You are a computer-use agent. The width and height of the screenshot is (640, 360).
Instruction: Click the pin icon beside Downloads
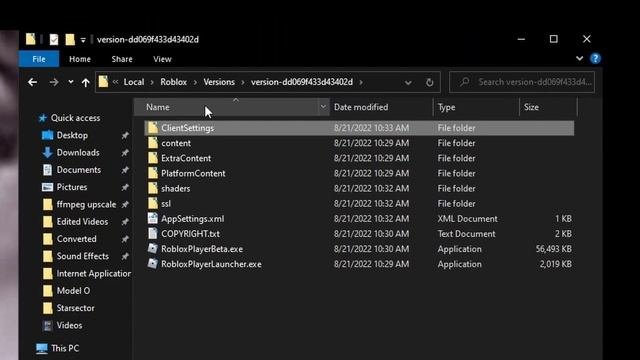(125, 152)
